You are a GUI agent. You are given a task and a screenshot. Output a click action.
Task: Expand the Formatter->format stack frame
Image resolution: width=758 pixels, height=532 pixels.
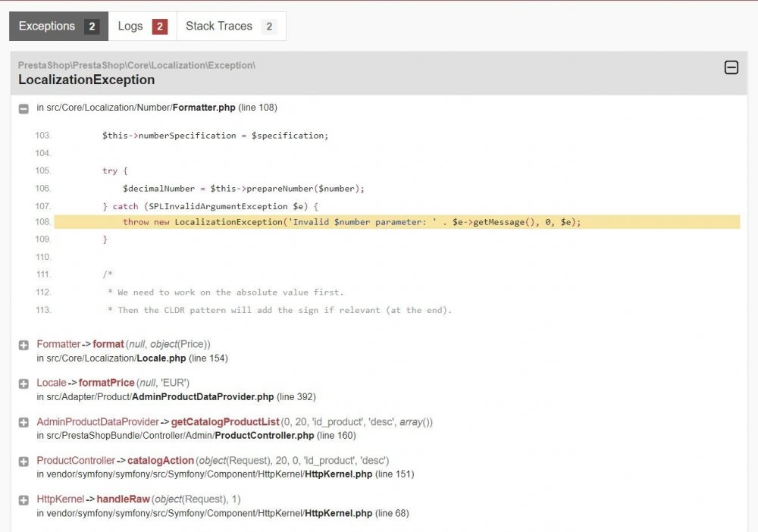pyautogui.click(x=23, y=345)
